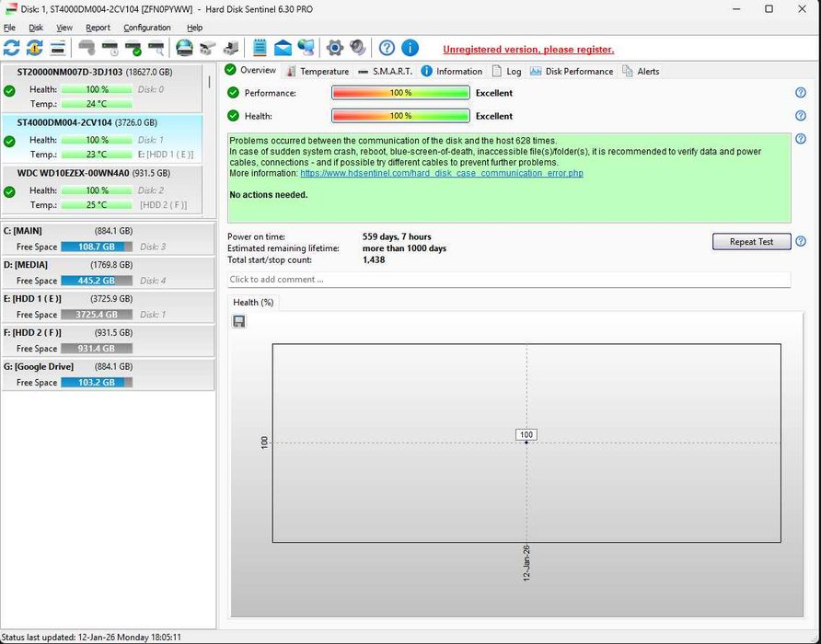Switch to the S.M.A.R.T. tab
This screenshot has width=821, height=644.
[x=386, y=71]
